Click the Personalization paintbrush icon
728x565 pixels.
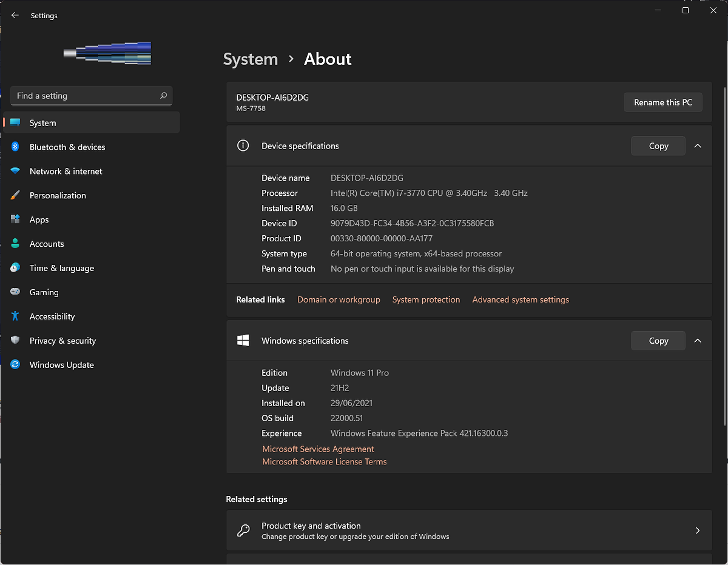[x=15, y=196]
